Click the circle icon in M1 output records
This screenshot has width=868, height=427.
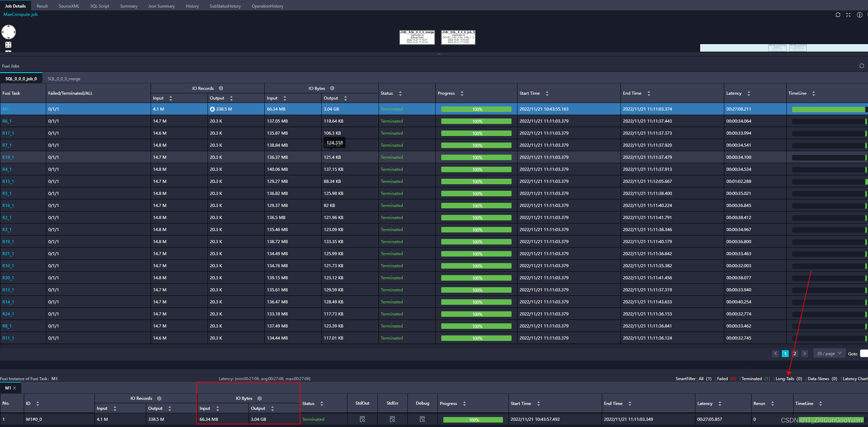[212, 109]
